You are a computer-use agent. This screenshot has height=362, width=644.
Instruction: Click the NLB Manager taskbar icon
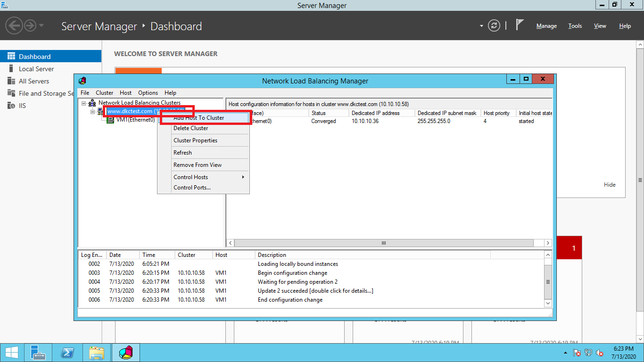125,353
